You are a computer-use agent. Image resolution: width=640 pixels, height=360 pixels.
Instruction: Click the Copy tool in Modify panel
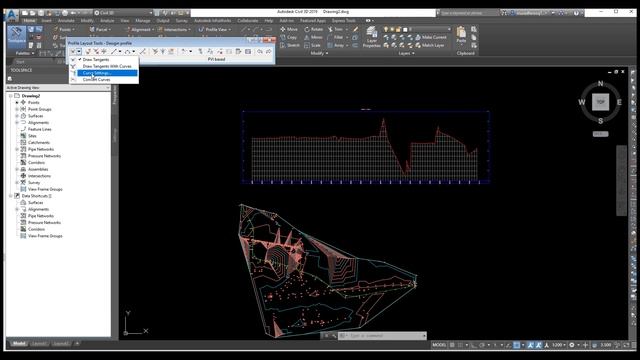click(x=289, y=37)
